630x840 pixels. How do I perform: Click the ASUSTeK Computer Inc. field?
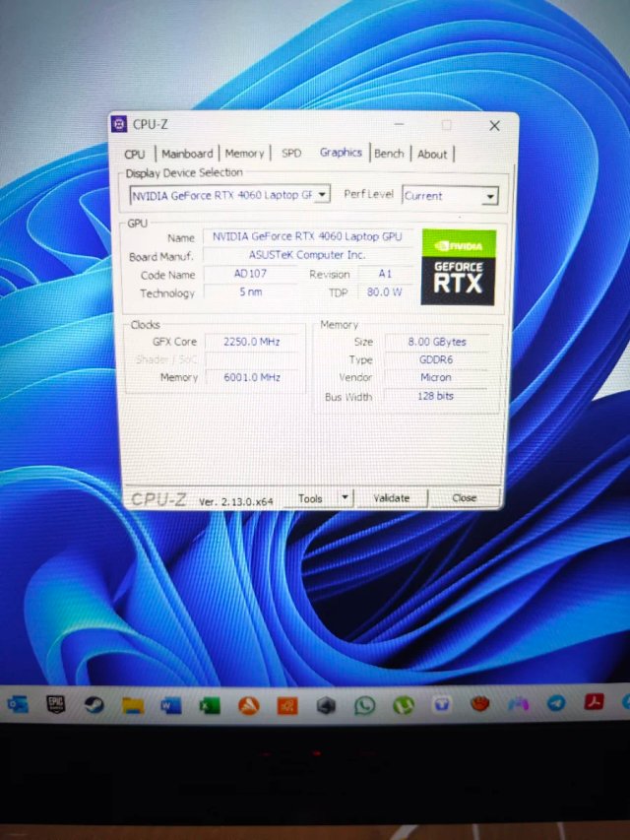tap(307, 255)
